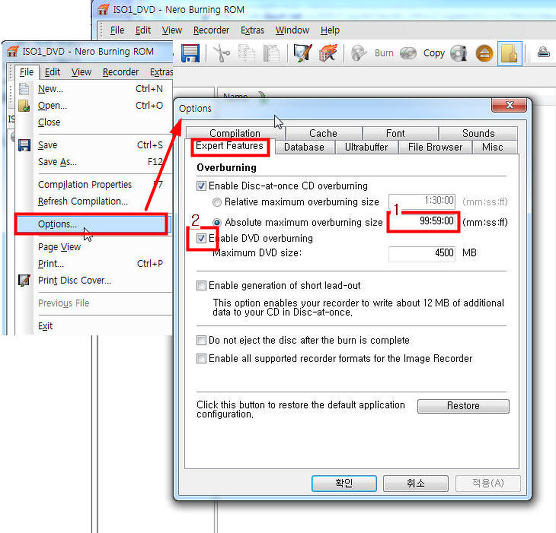Open Window menu in back window
The image size is (556, 533).
point(293,30)
